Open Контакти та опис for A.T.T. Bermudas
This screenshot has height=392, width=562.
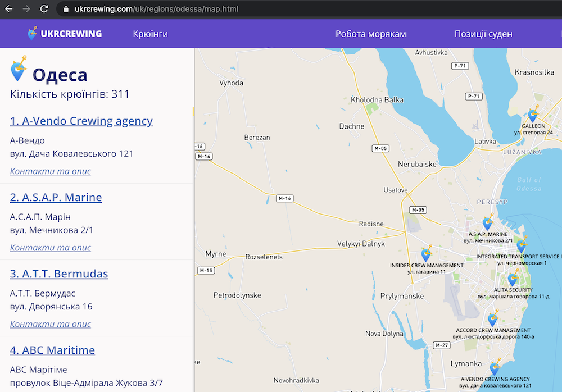tap(51, 324)
